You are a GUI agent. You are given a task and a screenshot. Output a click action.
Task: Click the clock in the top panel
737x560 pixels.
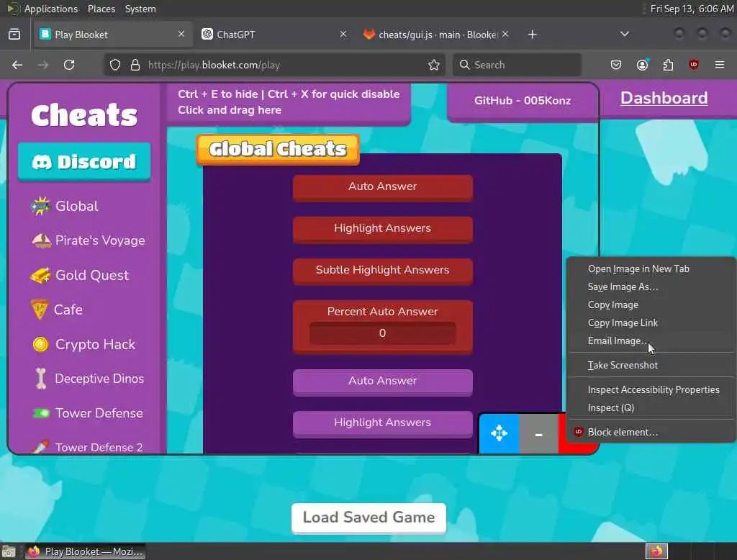(x=692, y=9)
